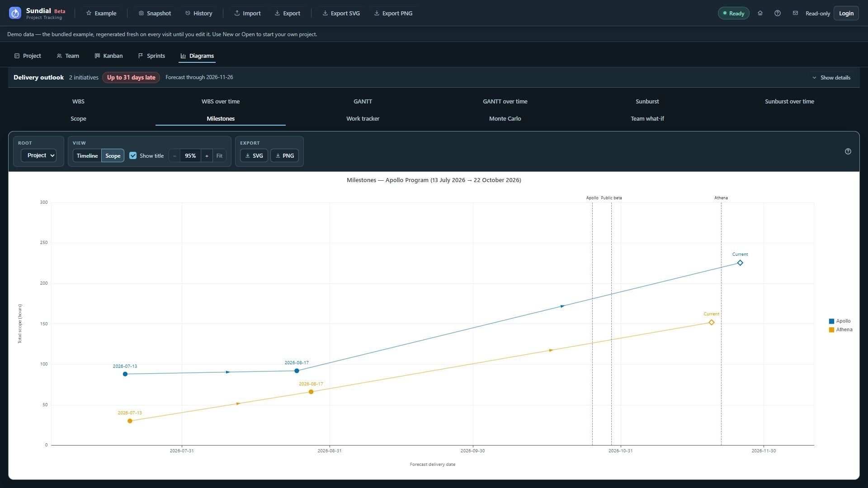Image resolution: width=868 pixels, height=488 pixels.
Task: Download chart as SVG in Export panel
Action: (254, 155)
